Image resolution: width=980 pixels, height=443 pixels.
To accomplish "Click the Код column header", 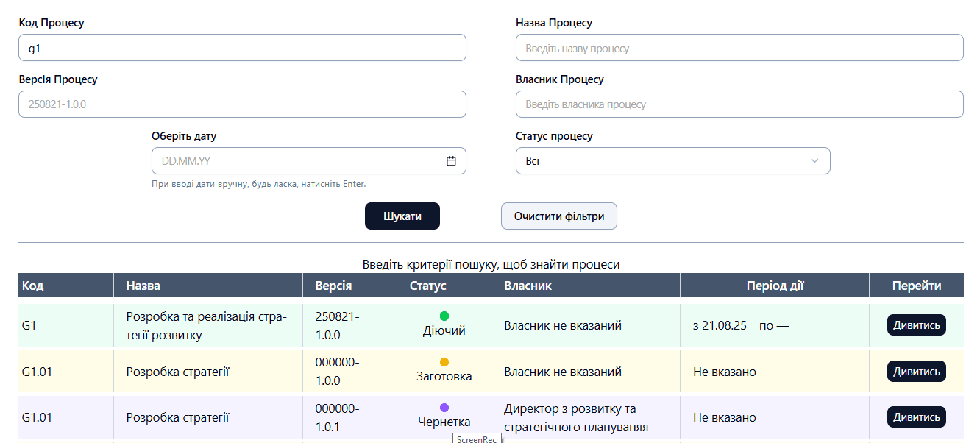I will 33,286.
